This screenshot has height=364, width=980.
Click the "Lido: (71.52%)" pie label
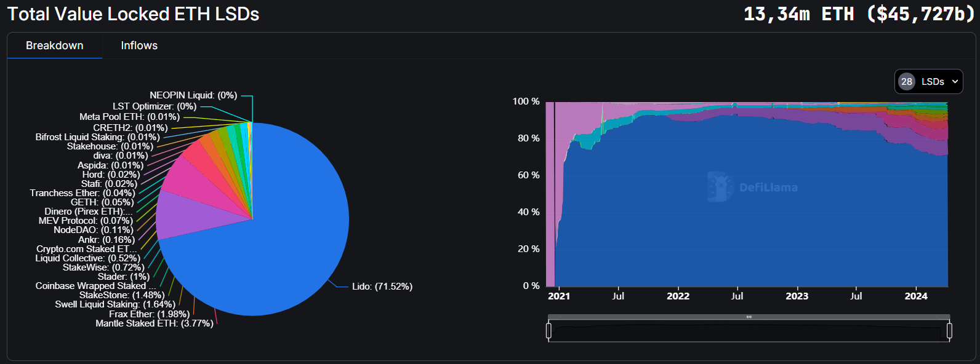(x=382, y=287)
